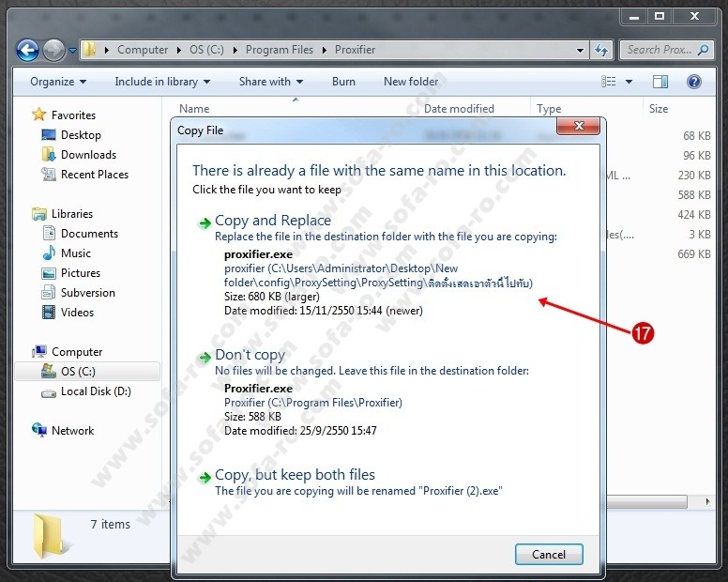Screen dimensions: 728x582
Task: Select Local Disk (D:) in sidebar
Action: point(96,391)
